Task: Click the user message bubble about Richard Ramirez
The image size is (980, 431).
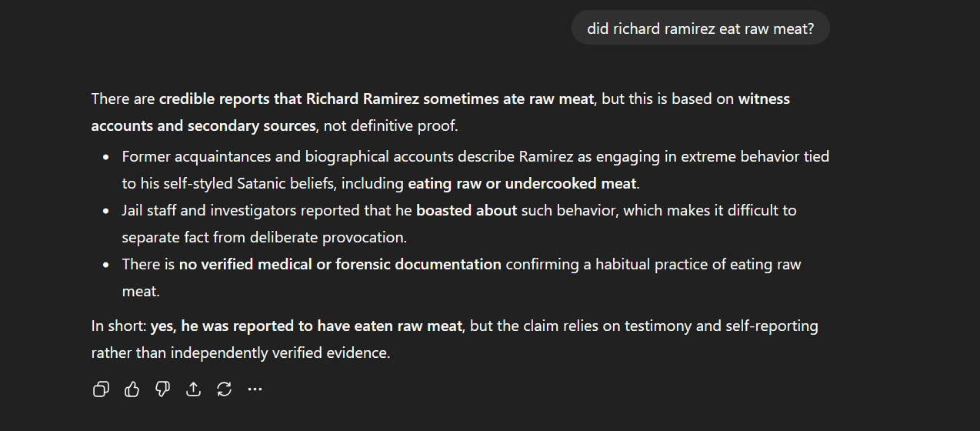Action: (x=700, y=28)
